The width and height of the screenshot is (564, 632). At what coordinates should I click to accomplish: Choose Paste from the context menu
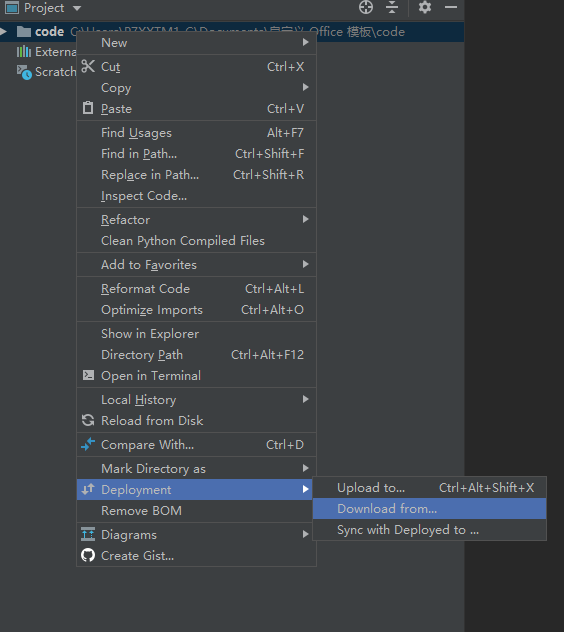click(196, 108)
